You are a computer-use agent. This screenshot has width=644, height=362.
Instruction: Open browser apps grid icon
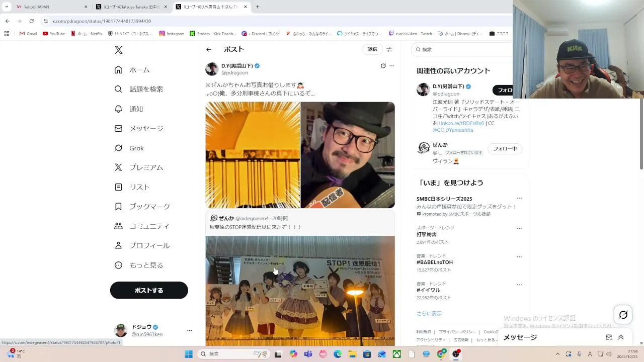coord(7,34)
